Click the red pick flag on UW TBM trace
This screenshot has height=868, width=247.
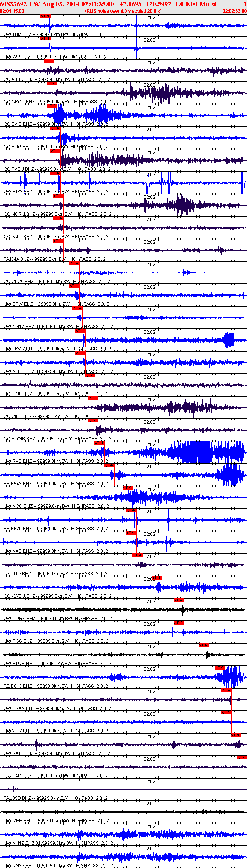click(x=45, y=16)
